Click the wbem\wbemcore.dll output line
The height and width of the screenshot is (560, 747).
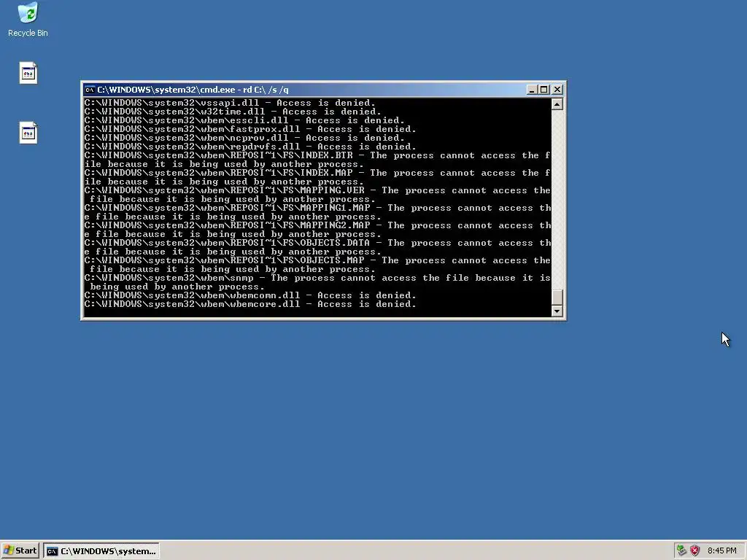point(250,304)
